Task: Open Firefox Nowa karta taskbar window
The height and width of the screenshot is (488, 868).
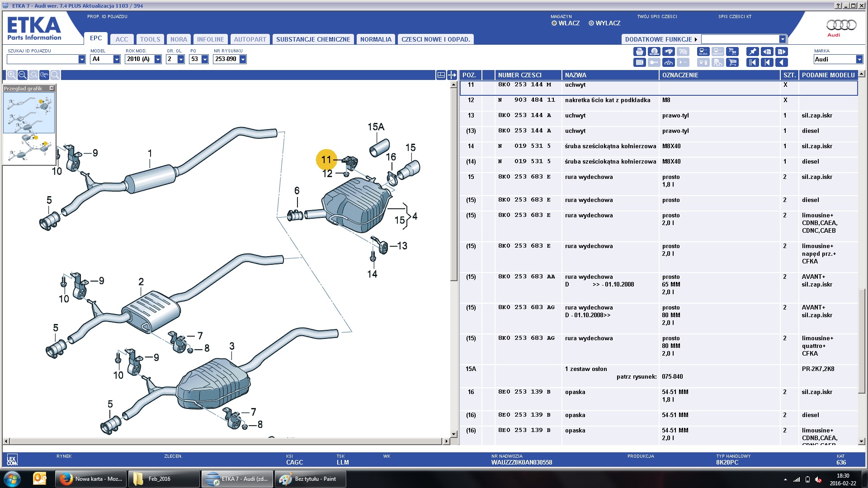Action: (91, 479)
